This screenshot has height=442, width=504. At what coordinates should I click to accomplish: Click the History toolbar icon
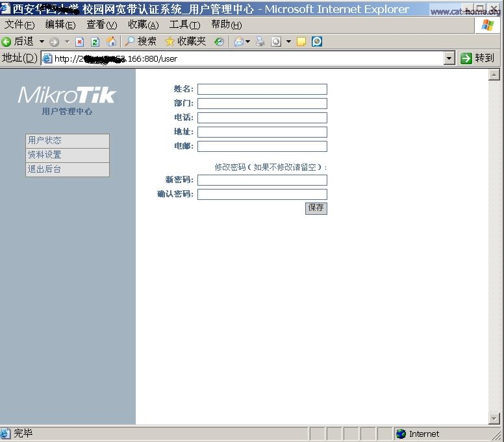pos(220,42)
